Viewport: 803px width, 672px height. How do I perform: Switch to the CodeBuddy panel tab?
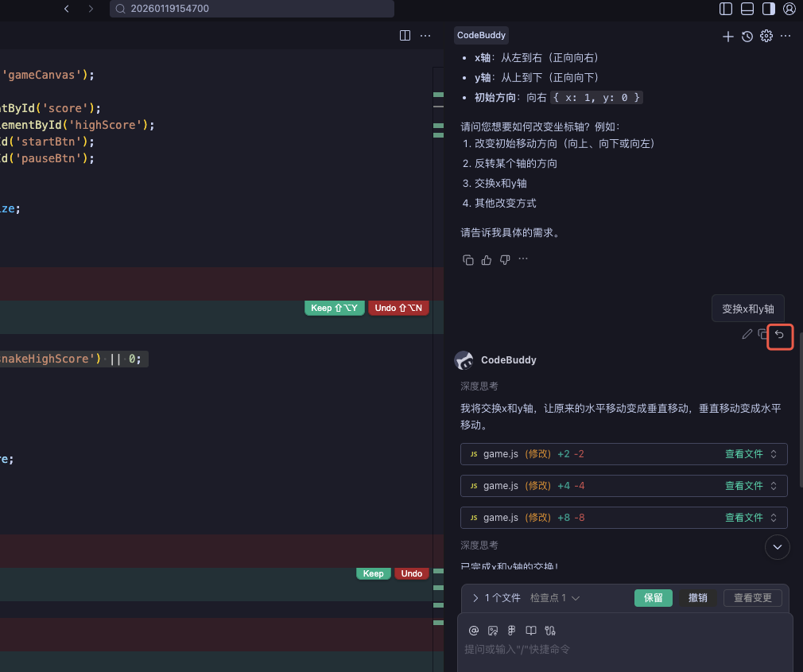click(x=481, y=35)
